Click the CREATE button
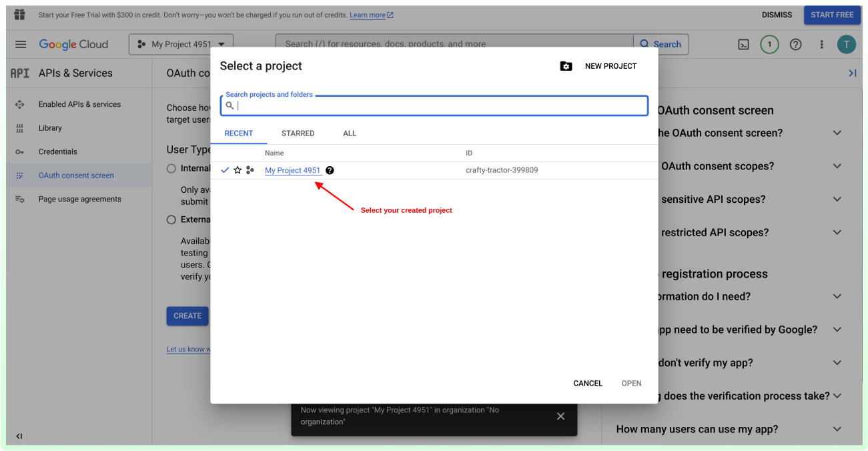The height and width of the screenshot is (451, 868). point(187,316)
